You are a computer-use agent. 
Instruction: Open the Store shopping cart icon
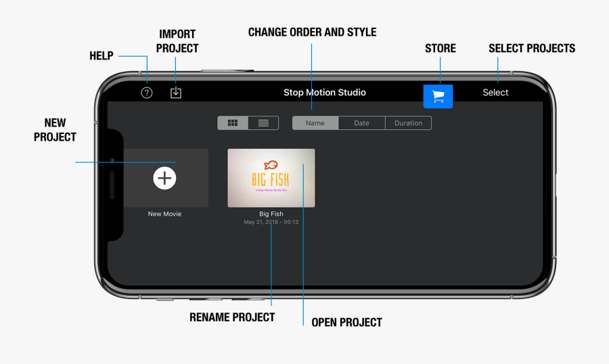click(x=438, y=96)
